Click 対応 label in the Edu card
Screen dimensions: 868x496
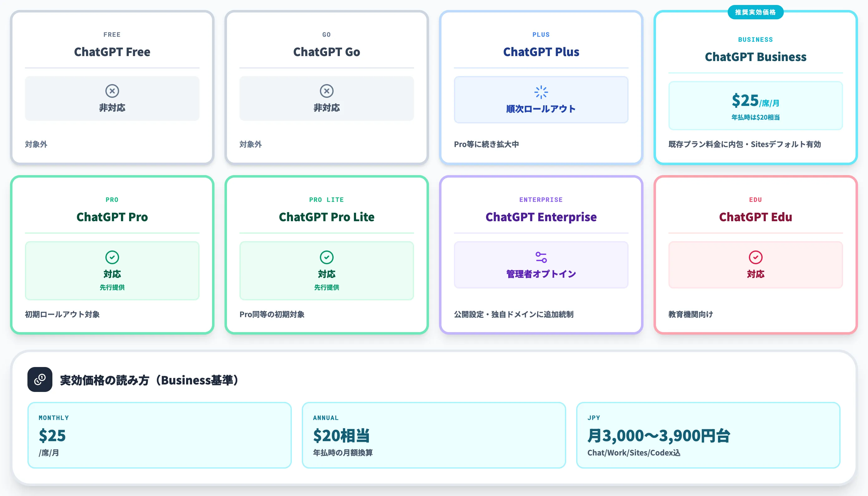click(755, 274)
